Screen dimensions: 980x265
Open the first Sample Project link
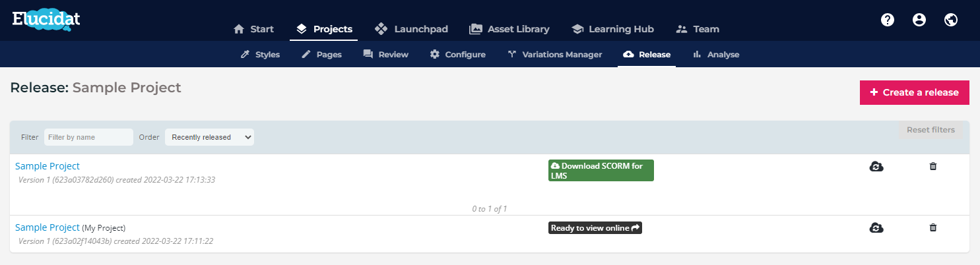tap(48, 166)
